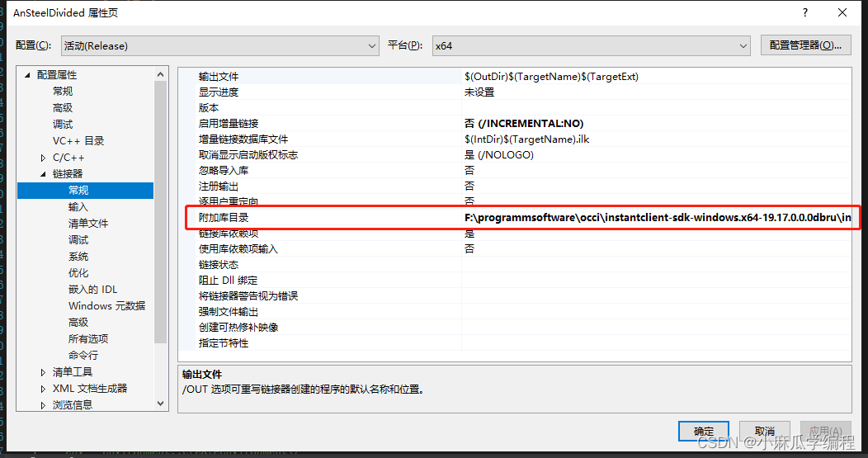Select 清单文件 under 链接器
This screenshot has height=458, width=868.
point(88,223)
